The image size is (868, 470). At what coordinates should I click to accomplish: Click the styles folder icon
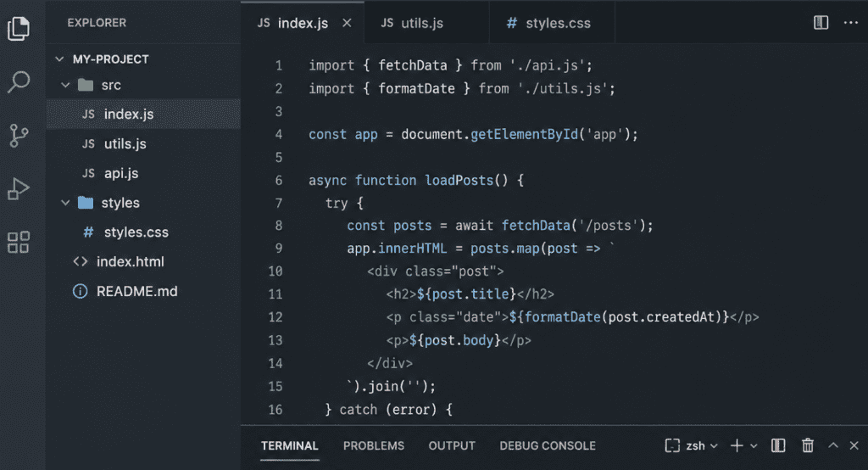tap(86, 203)
